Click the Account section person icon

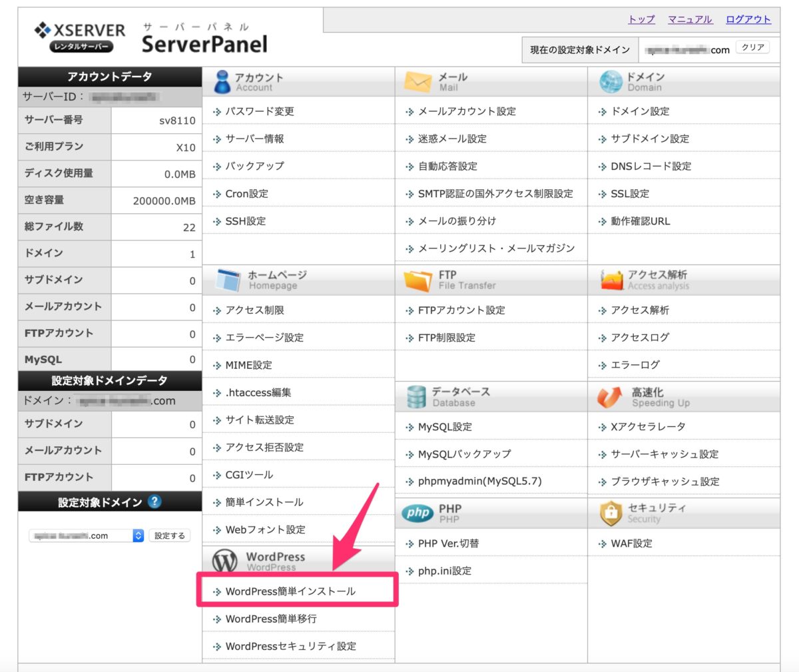[222, 83]
